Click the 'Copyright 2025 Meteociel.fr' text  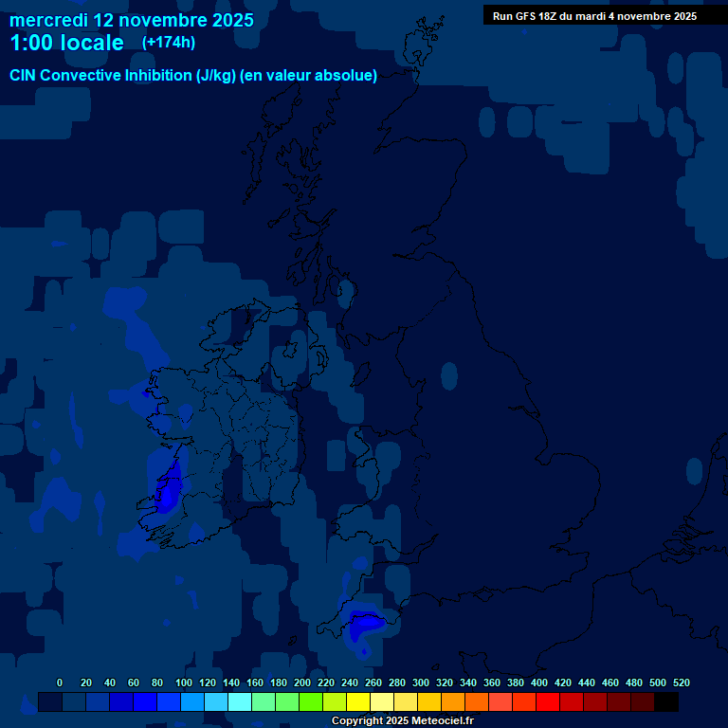pyautogui.click(x=403, y=720)
